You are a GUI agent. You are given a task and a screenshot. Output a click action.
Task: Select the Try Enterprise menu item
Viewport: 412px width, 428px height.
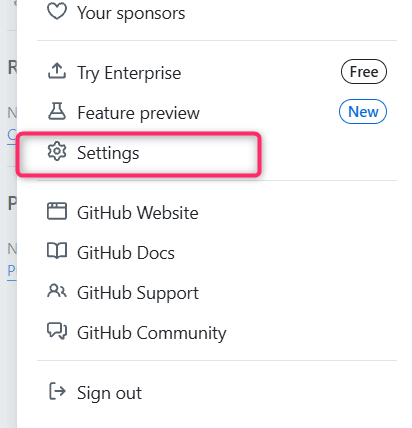coord(217,73)
